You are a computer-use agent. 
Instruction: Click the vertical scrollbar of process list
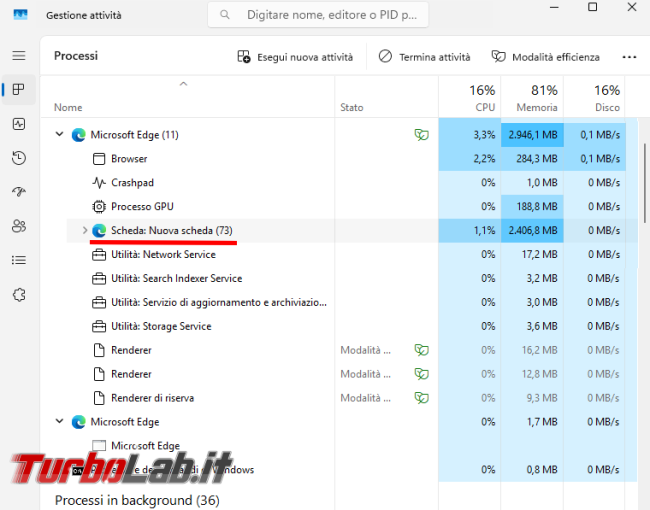tap(645, 182)
